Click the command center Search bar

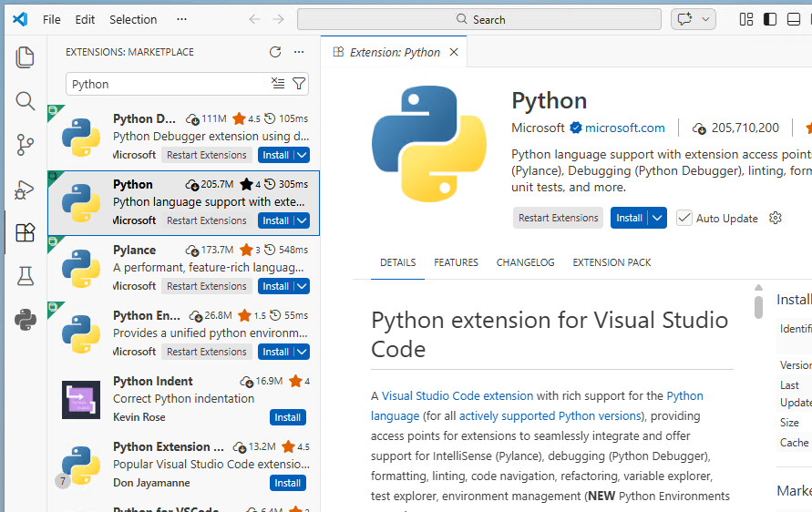point(479,19)
